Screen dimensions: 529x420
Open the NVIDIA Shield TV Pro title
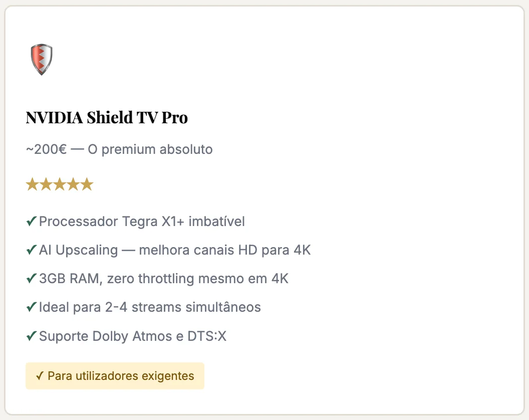coord(107,118)
